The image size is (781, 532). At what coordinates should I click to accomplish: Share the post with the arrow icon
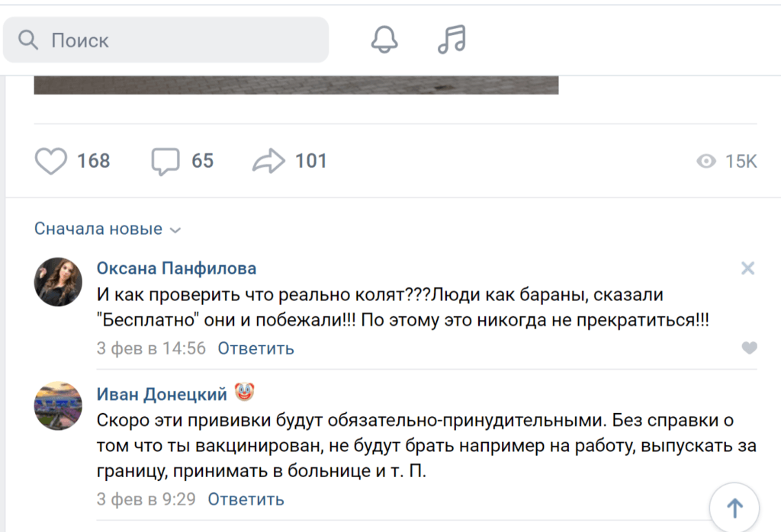(271, 161)
